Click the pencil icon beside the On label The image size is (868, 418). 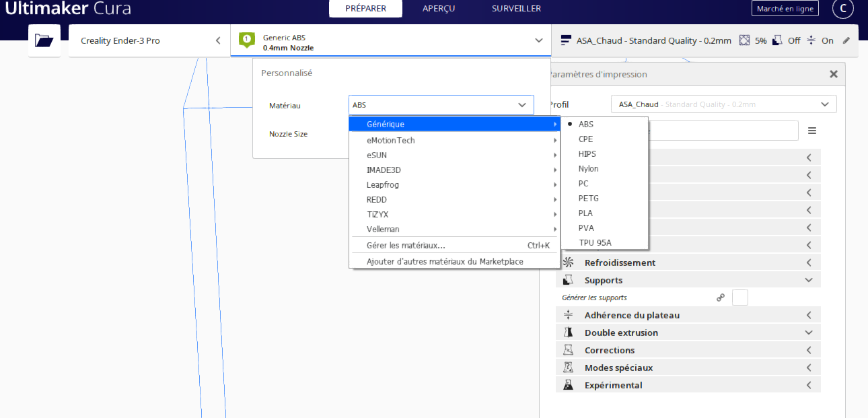click(x=846, y=40)
